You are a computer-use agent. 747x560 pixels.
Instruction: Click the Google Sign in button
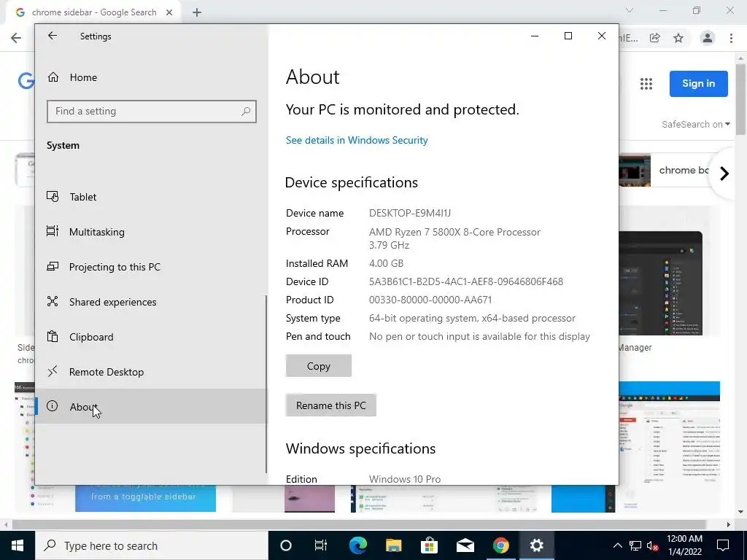click(698, 83)
